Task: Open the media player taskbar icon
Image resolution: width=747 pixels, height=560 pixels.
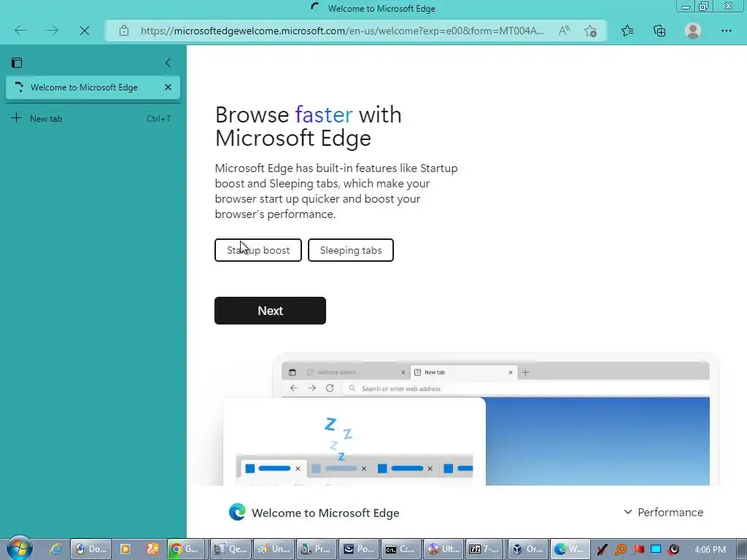Action: [125, 549]
